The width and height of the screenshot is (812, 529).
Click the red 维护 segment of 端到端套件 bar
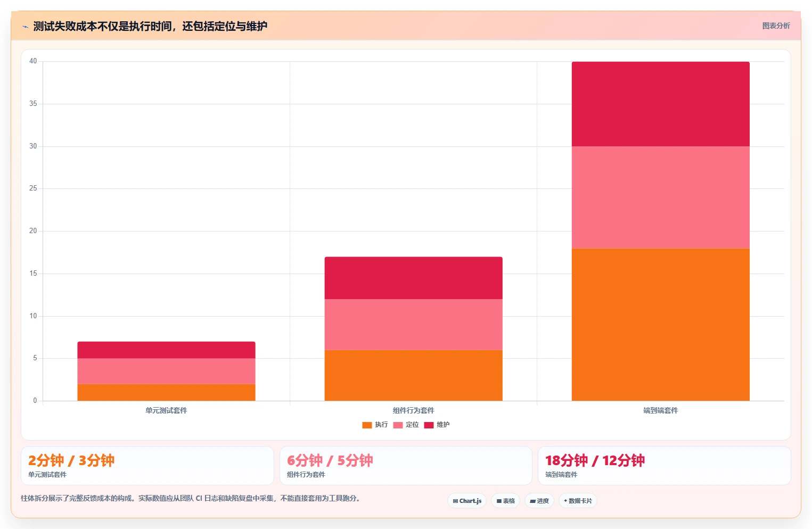(x=660, y=104)
